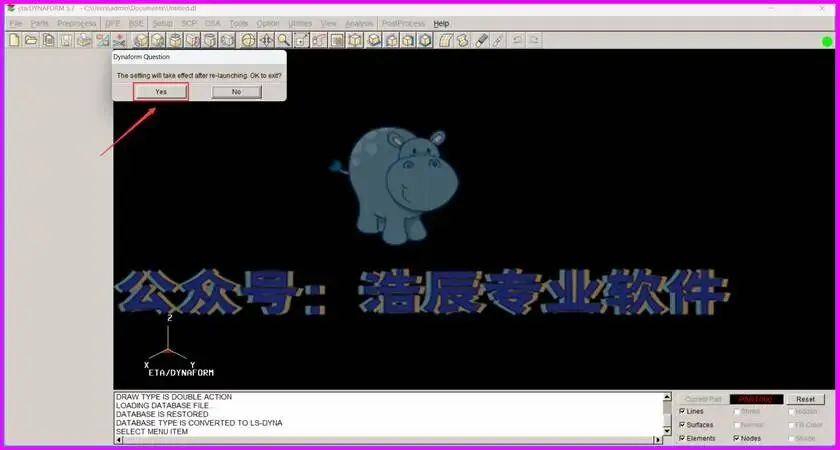Viewport: 840px width, 450px height.
Task: Toggle the Shade checkbox
Action: point(791,438)
